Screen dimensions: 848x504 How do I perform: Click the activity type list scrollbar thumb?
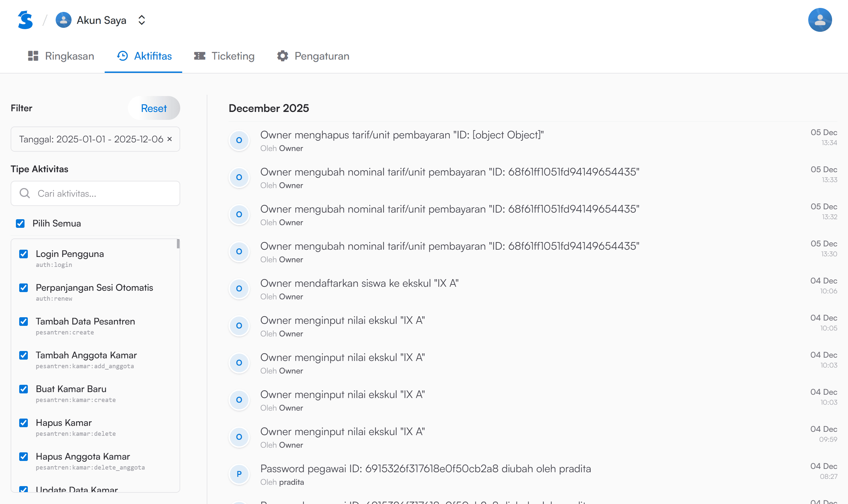click(178, 244)
